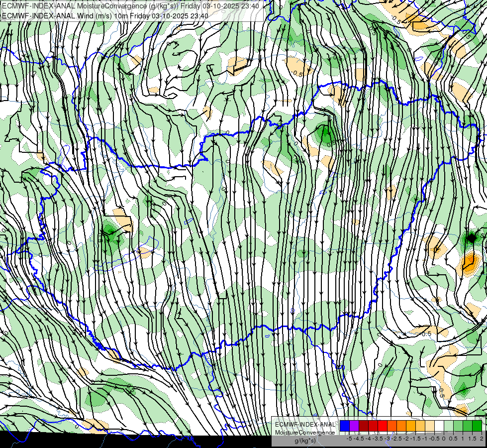Viewport: 487px width, 448px height.
Task: Click the MoistureConvergence label in the legend
Action: point(305,433)
